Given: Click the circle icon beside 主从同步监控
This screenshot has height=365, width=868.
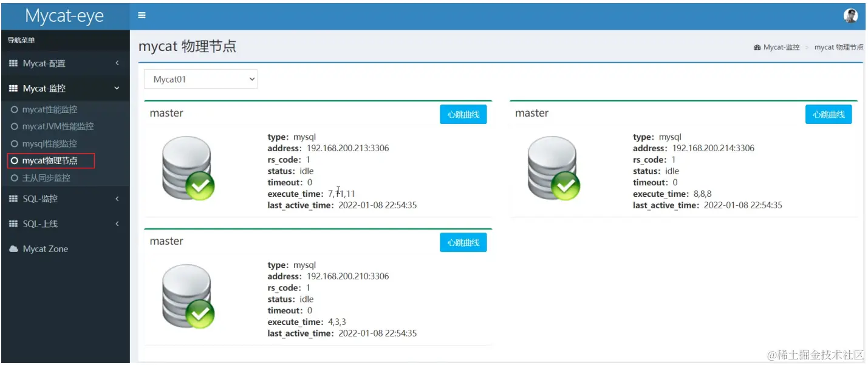Looking at the screenshot, I should 15,178.
